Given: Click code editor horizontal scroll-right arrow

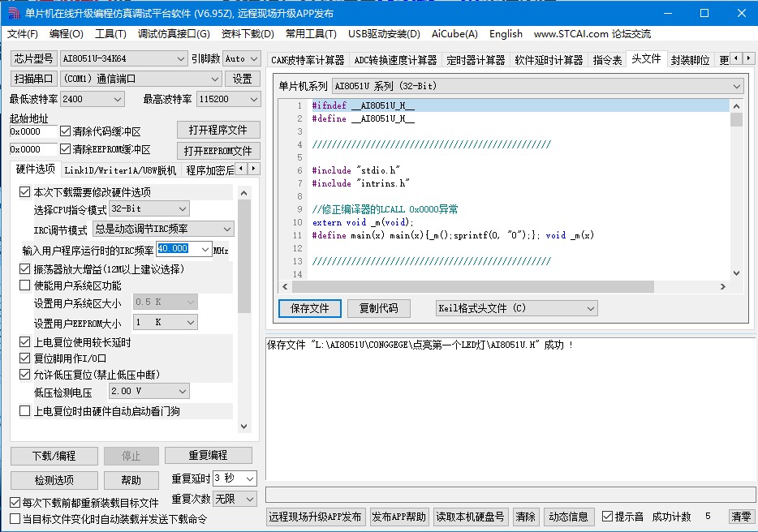Looking at the screenshot, I should tap(723, 286).
